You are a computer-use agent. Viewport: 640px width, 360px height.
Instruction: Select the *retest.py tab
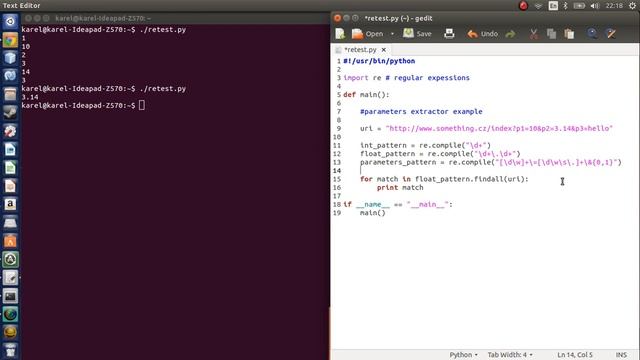360,49
